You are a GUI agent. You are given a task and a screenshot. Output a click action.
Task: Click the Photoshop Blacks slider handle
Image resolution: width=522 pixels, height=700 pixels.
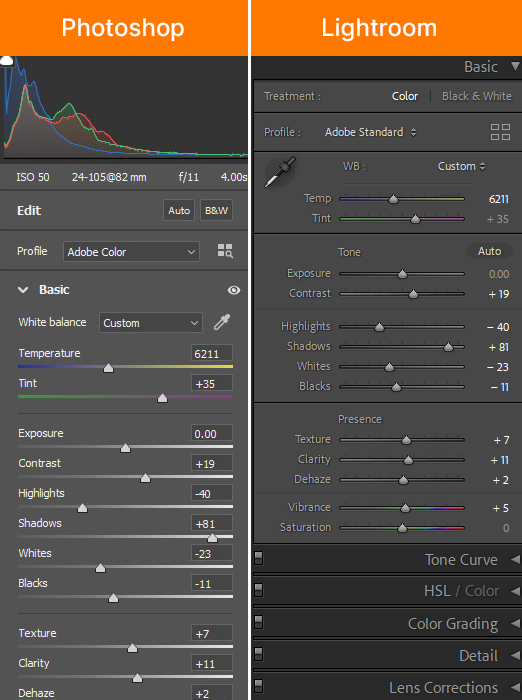(x=113, y=598)
